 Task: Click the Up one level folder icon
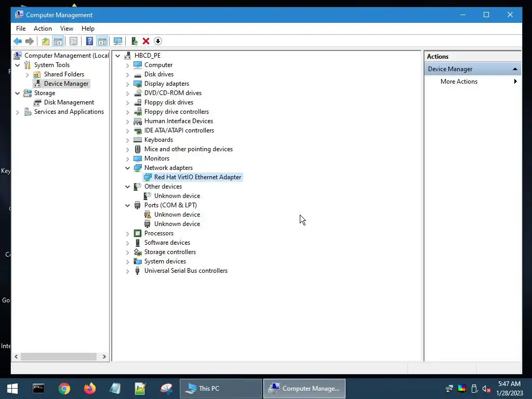[x=46, y=42]
